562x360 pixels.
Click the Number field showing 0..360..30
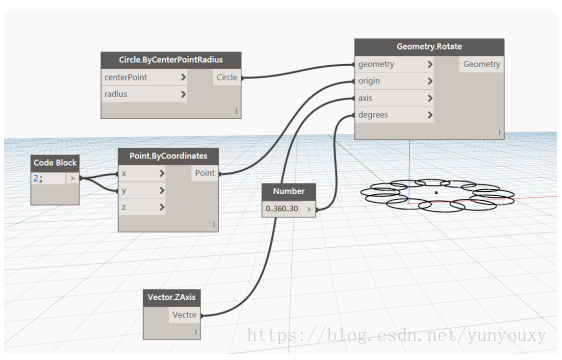click(282, 209)
